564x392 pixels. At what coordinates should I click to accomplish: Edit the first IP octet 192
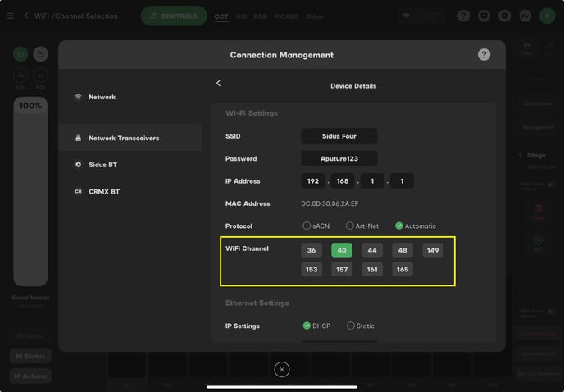point(312,181)
